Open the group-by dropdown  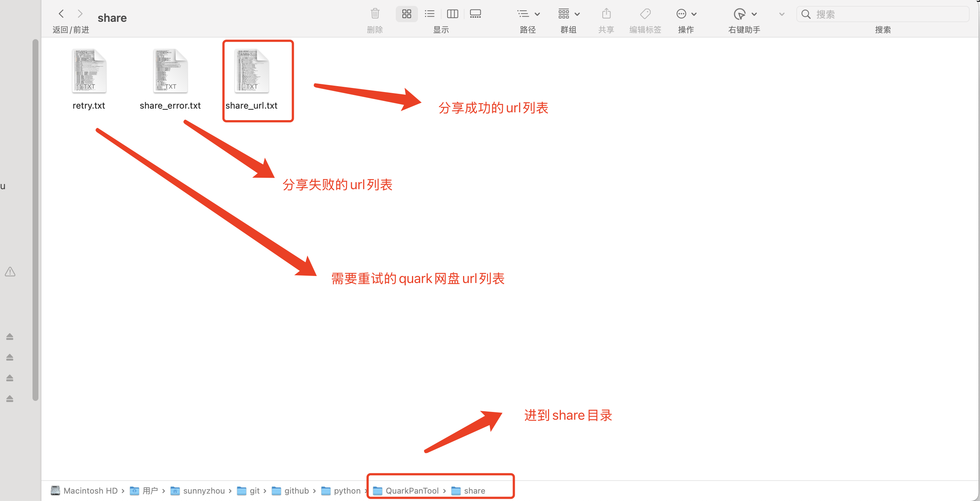(x=568, y=14)
